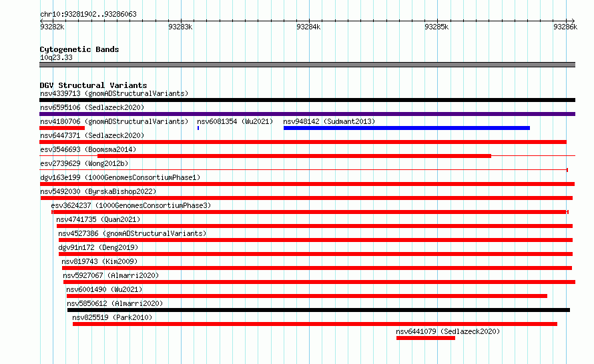Click the red nsv6447371 variant bar
594x364 pixels.
pyautogui.click(x=303, y=142)
